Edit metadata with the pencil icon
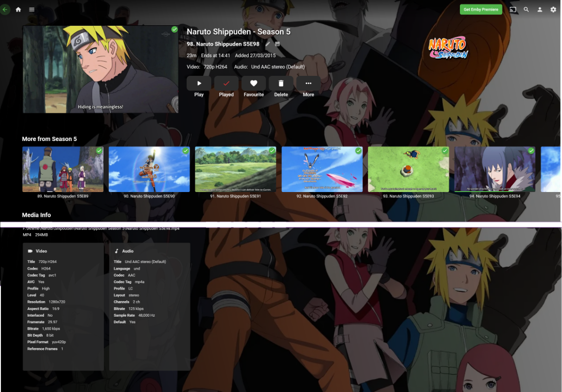The image size is (562, 392). click(x=268, y=44)
